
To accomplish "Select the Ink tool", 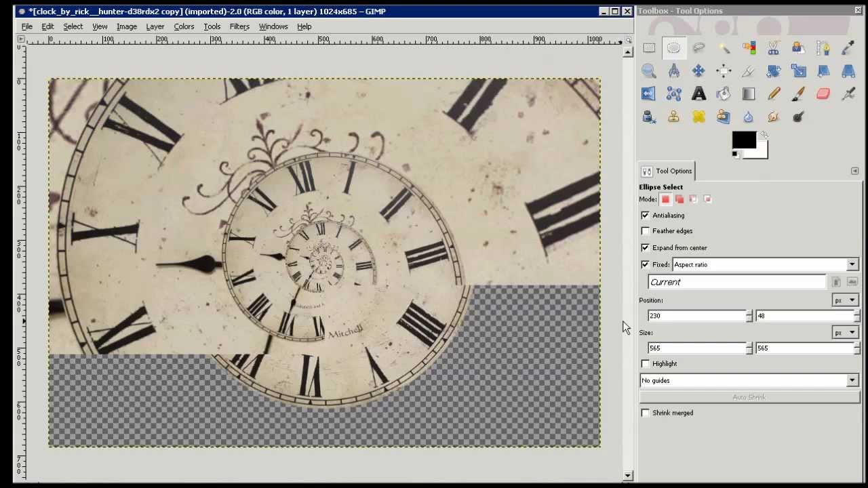I will 649,117.
